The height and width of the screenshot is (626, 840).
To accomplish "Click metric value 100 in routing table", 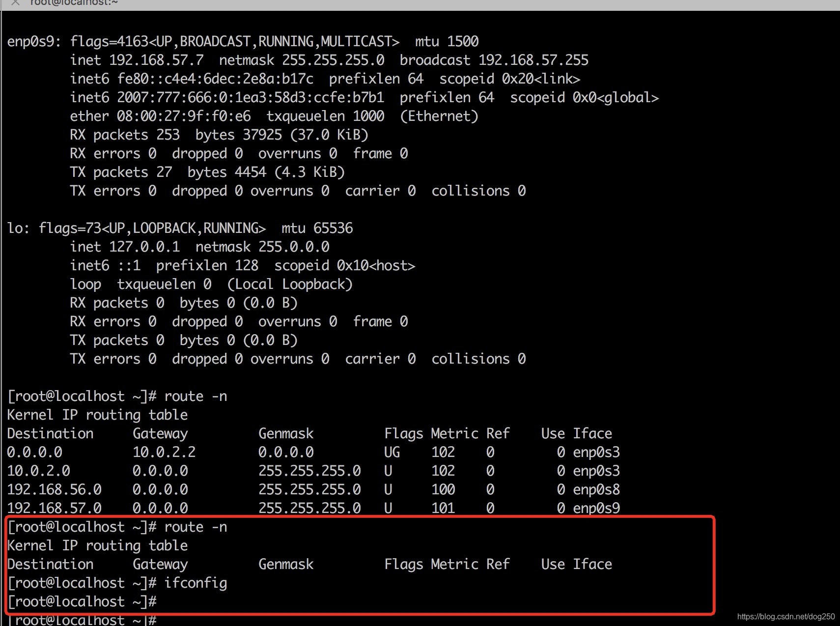I will tap(443, 490).
